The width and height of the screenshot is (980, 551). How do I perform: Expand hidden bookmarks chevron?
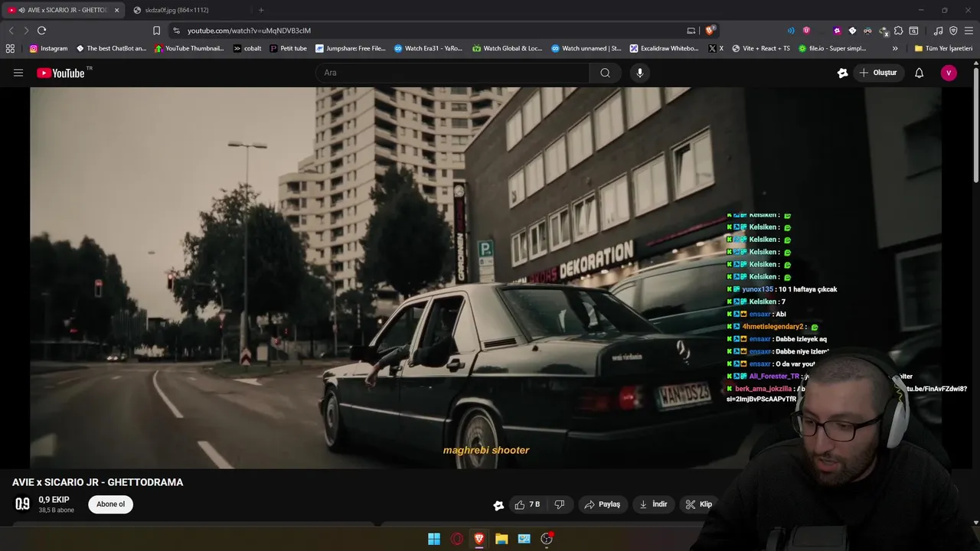pos(895,48)
